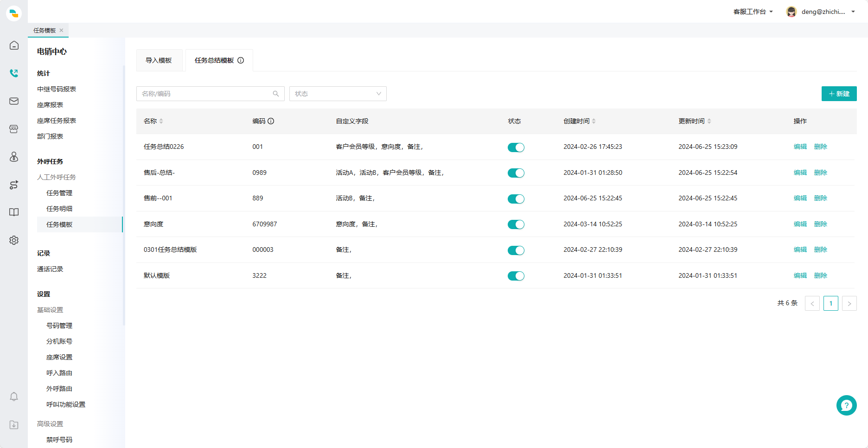Collapse the 基础设置 group
Image resolution: width=868 pixels, height=448 pixels.
coord(50,310)
